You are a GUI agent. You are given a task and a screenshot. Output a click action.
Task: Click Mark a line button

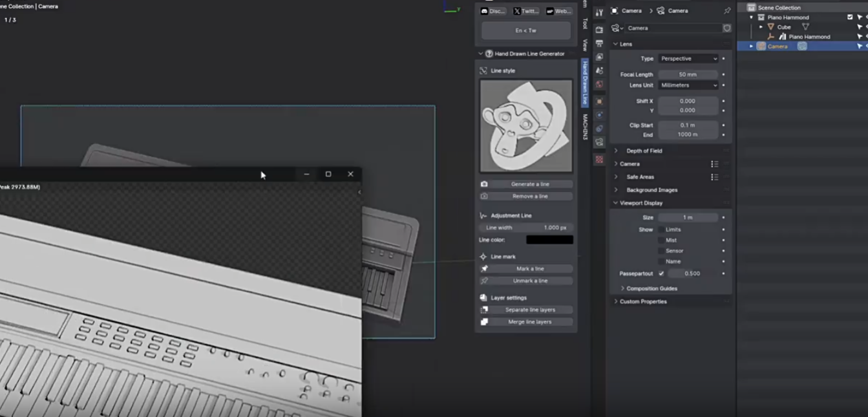[x=526, y=269]
